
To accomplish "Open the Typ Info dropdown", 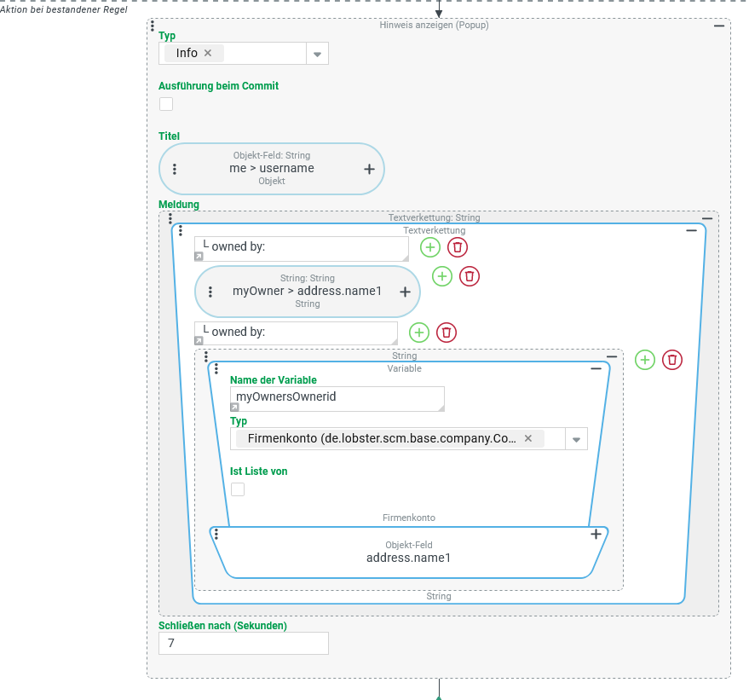I will [x=317, y=54].
